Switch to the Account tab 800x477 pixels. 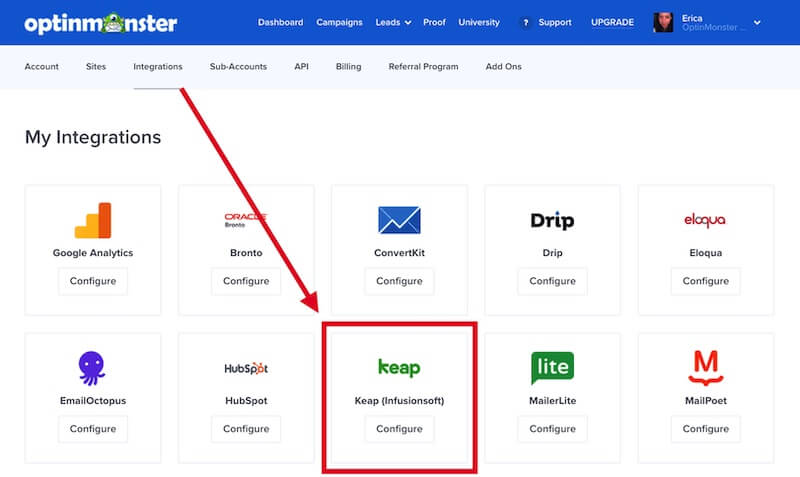tap(41, 67)
